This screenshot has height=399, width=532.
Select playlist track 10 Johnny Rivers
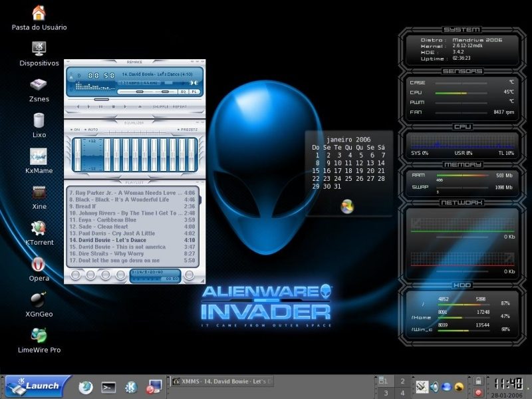tap(132, 213)
